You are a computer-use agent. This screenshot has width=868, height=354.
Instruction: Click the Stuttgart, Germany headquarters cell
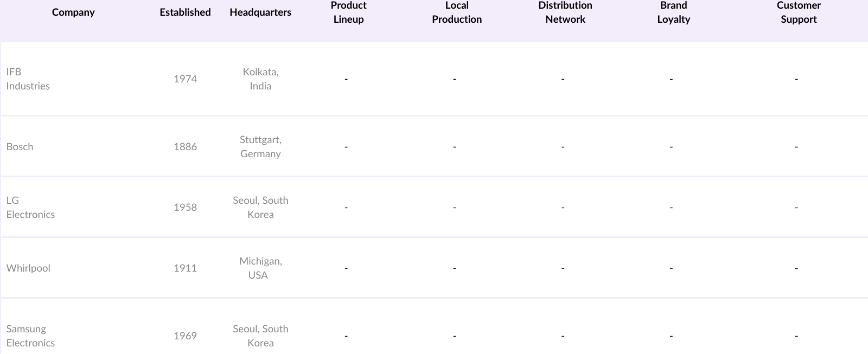(260, 146)
